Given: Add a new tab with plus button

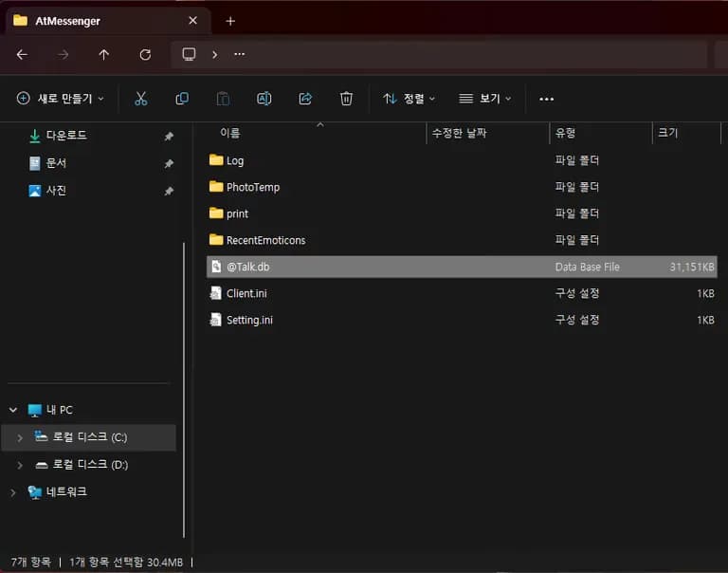Looking at the screenshot, I should 230,21.
